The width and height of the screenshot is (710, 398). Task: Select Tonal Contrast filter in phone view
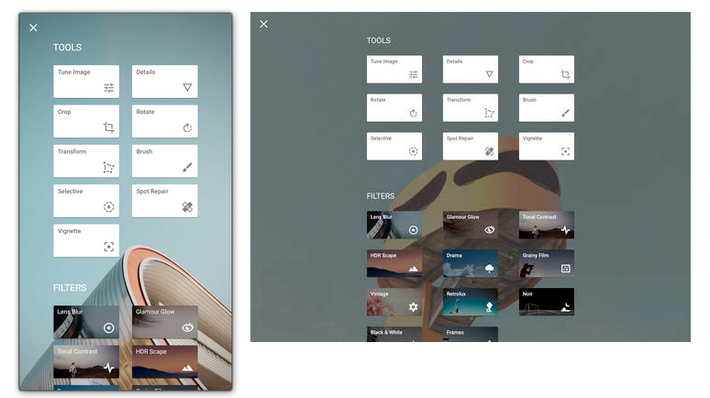pos(86,362)
